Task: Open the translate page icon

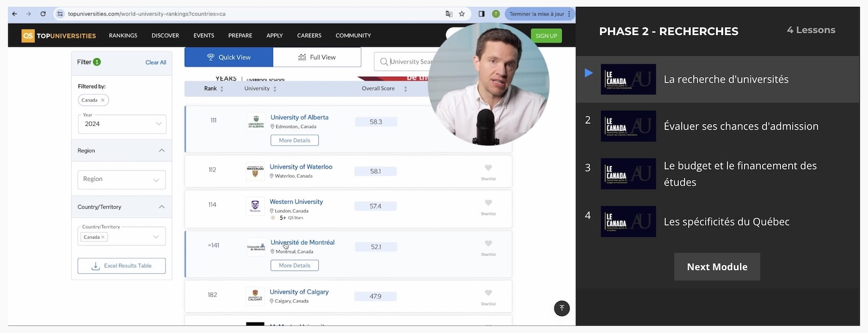Action: tap(449, 14)
